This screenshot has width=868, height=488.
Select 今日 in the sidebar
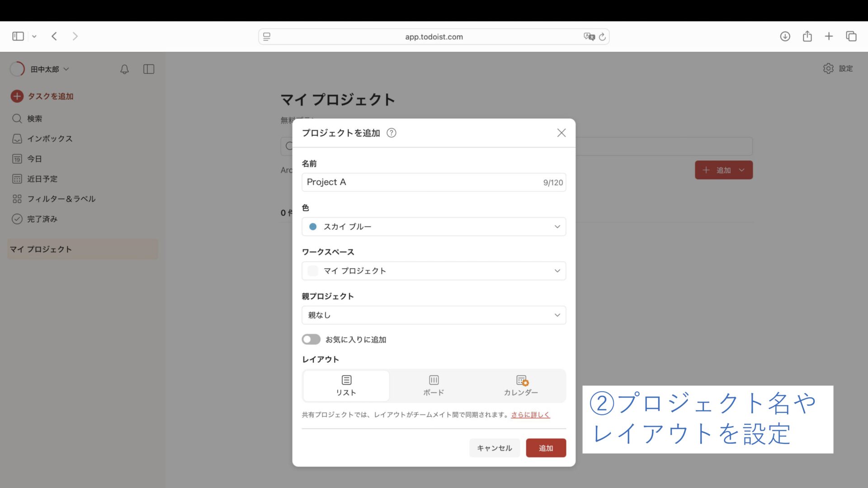(34, 159)
